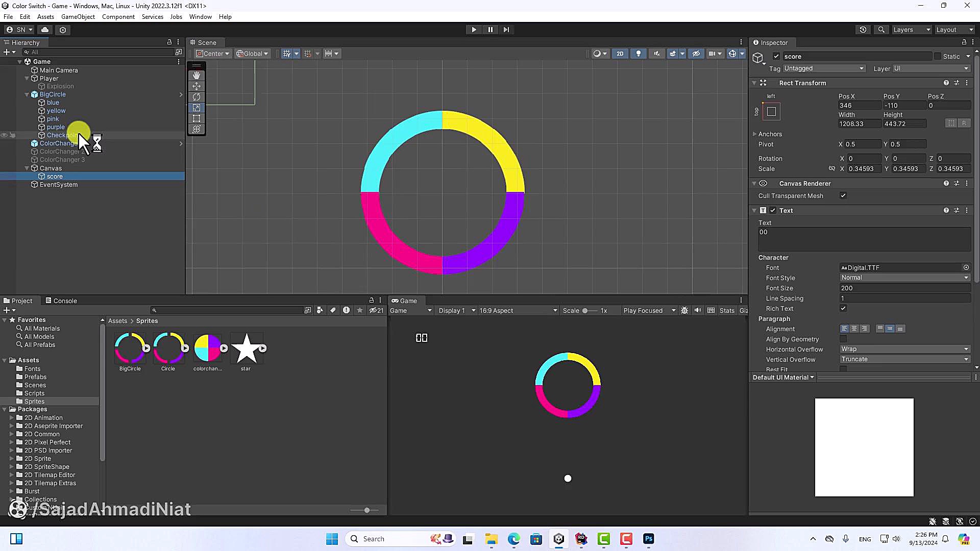Screen dimensions: 980x551
Task: Select the Scale tool in Scene toolbar
Action: coord(197,108)
